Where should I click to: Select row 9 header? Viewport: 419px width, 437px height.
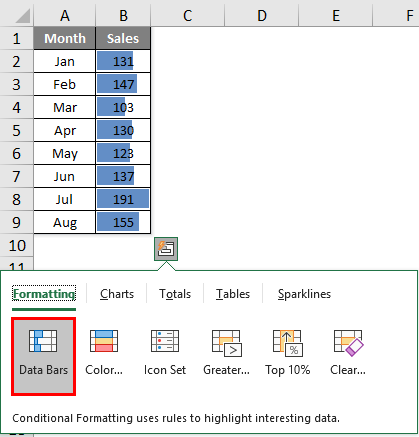[x=17, y=222]
